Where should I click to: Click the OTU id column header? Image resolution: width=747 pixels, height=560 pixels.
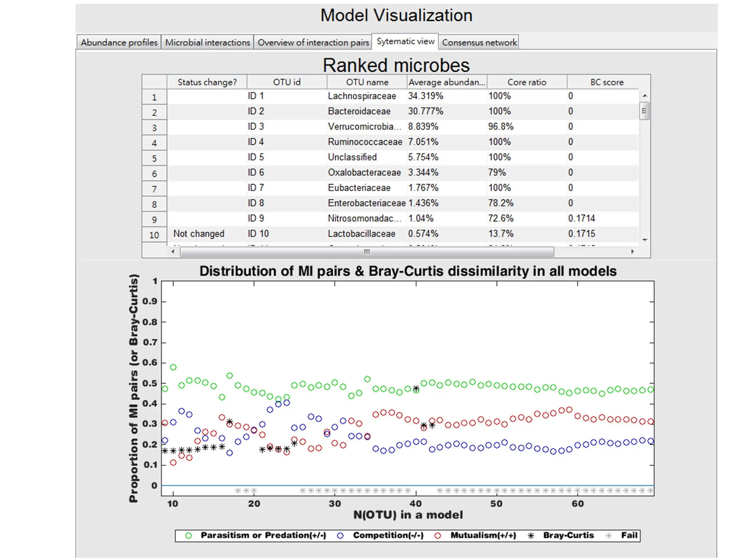287,82
